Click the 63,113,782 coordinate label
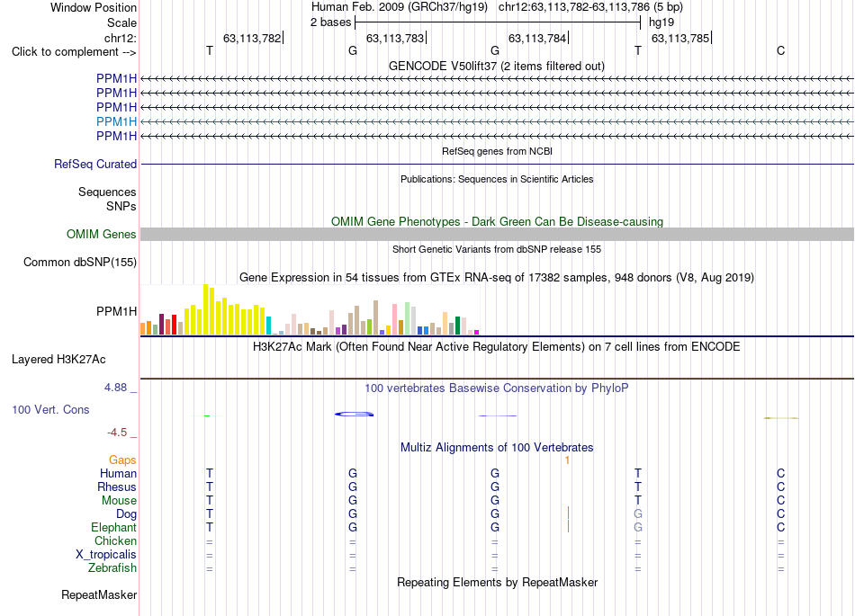The image size is (855, 616). (x=252, y=38)
